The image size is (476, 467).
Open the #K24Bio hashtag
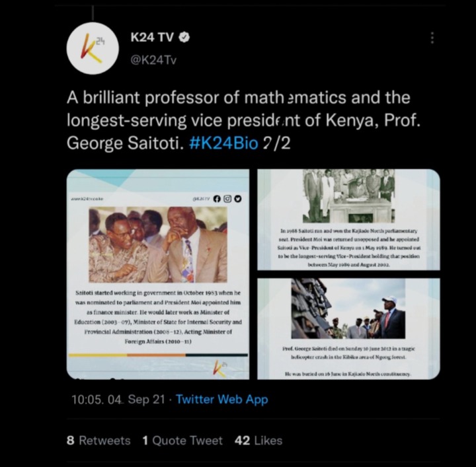coord(223,143)
